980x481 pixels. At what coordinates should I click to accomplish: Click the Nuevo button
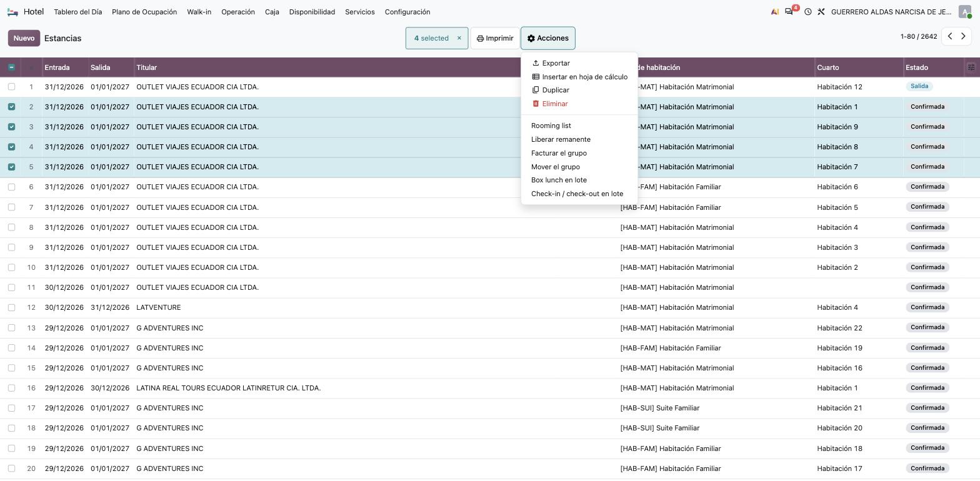24,38
